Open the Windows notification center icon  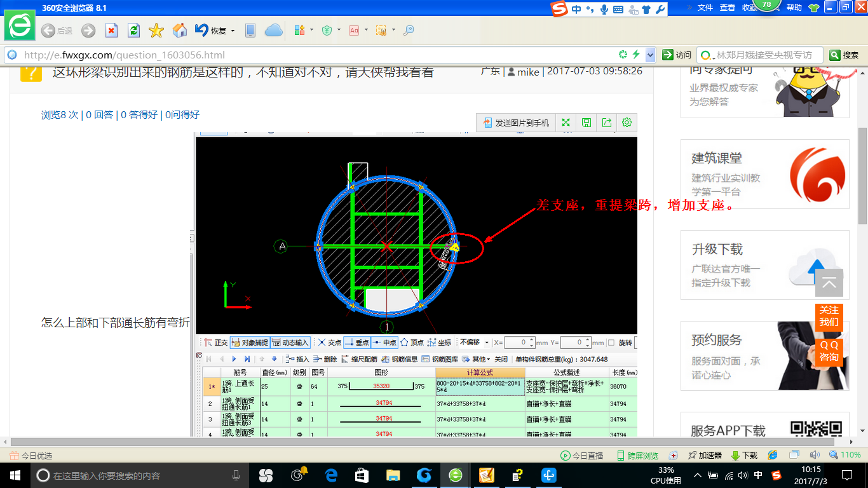[847, 475]
